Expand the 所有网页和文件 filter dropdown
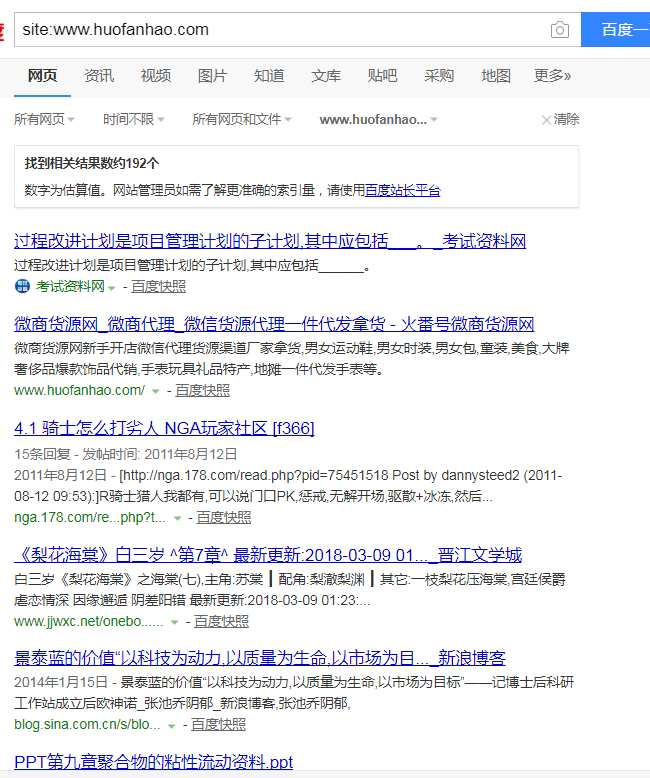This screenshot has width=650, height=778. click(242, 120)
